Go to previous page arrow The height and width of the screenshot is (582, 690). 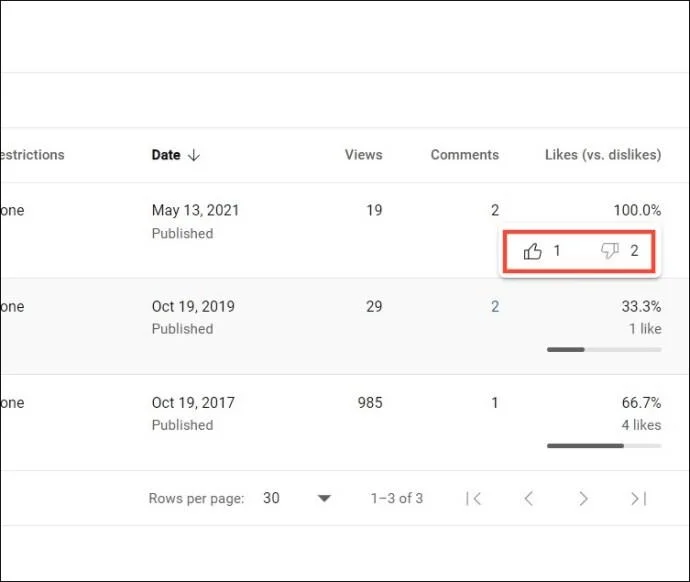529,498
